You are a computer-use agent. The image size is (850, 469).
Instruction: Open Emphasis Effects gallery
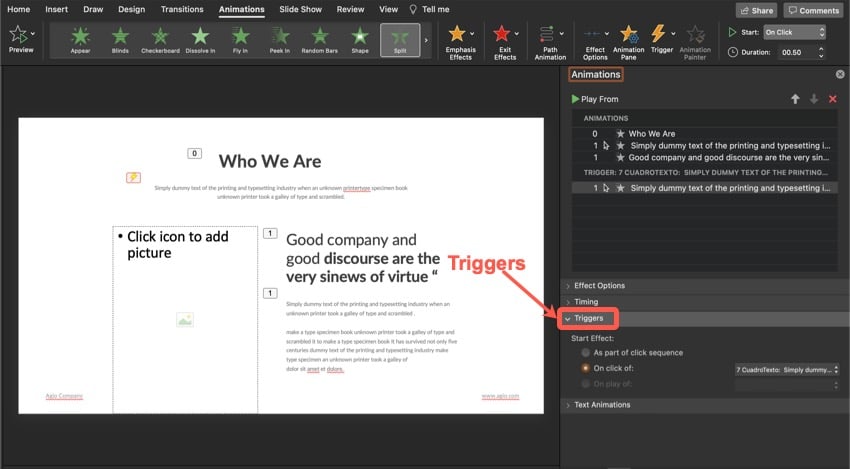[460, 42]
